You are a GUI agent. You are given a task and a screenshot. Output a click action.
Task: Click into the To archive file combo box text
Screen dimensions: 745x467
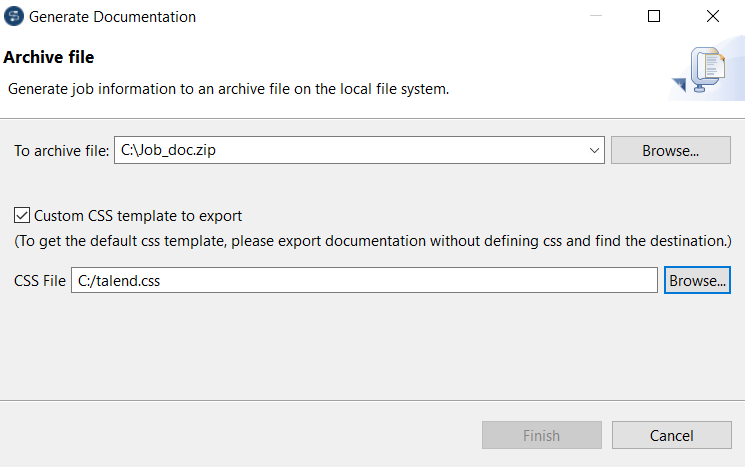pos(350,151)
